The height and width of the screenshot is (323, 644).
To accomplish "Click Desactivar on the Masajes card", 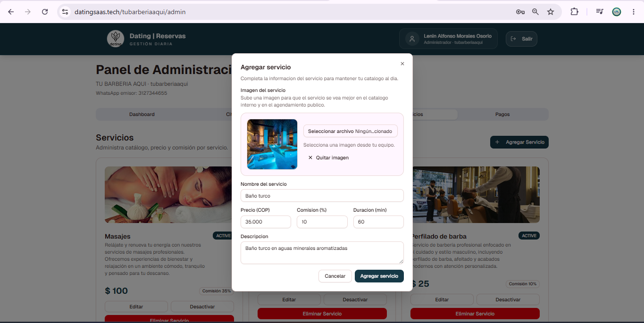I will (202, 306).
